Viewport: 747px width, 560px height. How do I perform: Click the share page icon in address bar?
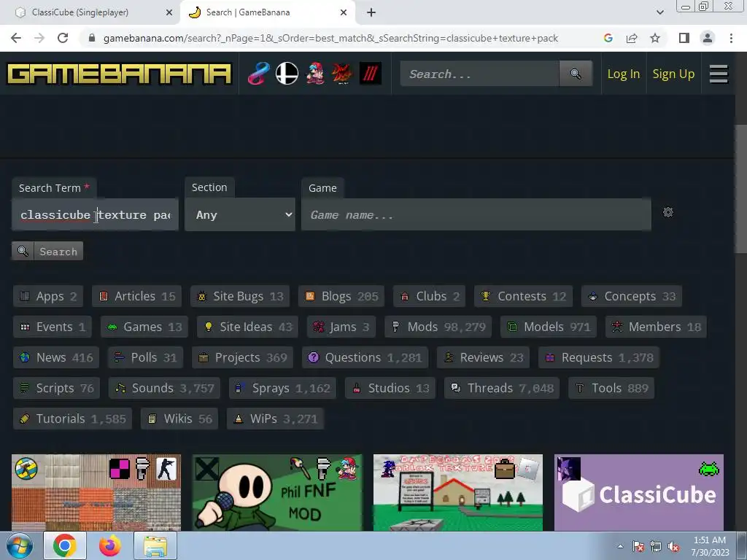coord(632,38)
